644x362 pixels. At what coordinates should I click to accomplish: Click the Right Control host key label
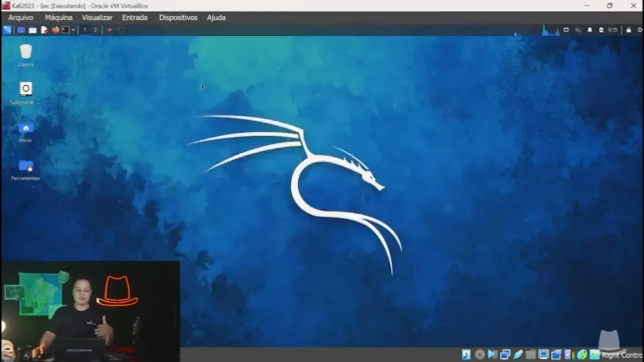(x=623, y=355)
